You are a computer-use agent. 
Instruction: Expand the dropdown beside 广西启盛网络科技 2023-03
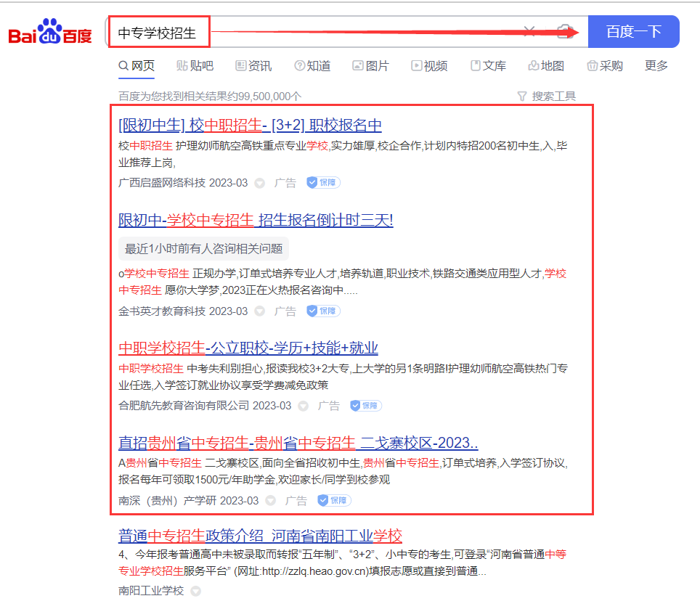[x=260, y=183]
